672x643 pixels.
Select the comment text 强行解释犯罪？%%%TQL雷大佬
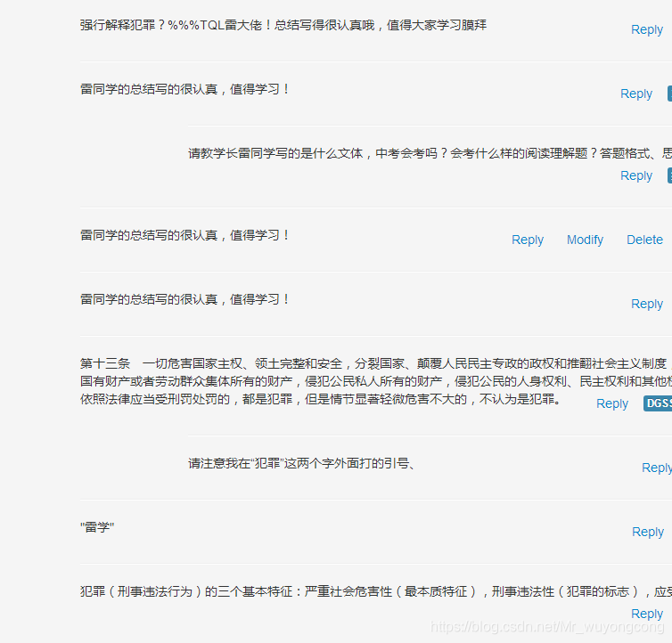(x=171, y=25)
